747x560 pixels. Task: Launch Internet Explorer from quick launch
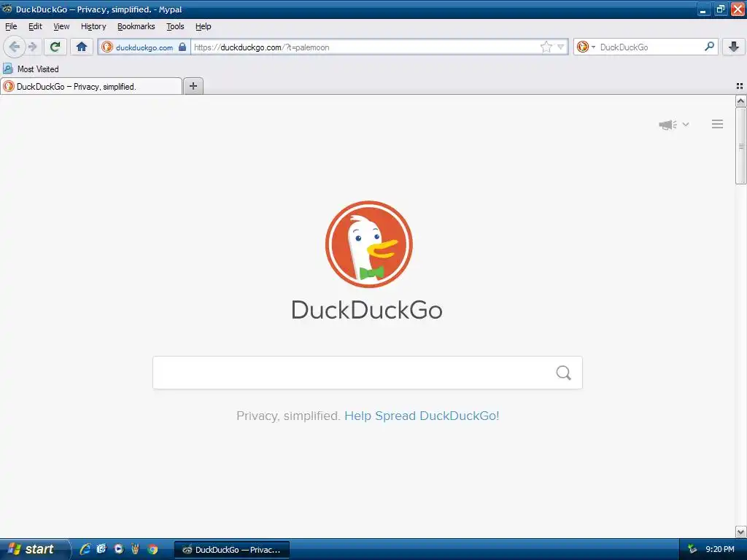click(85, 549)
